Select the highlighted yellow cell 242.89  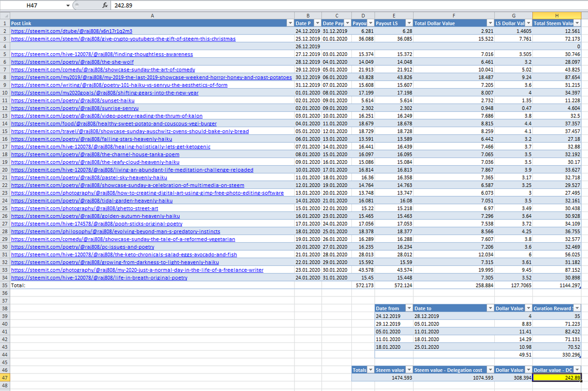click(x=557, y=378)
